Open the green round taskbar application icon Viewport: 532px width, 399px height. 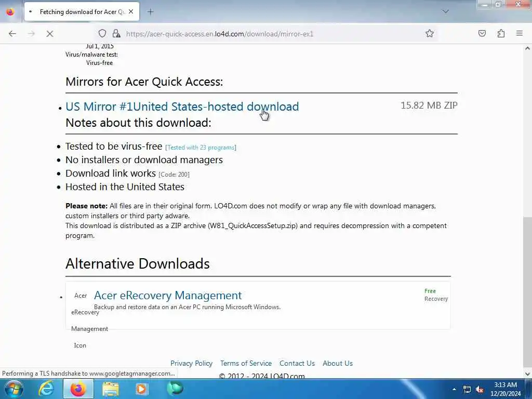[175, 389]
